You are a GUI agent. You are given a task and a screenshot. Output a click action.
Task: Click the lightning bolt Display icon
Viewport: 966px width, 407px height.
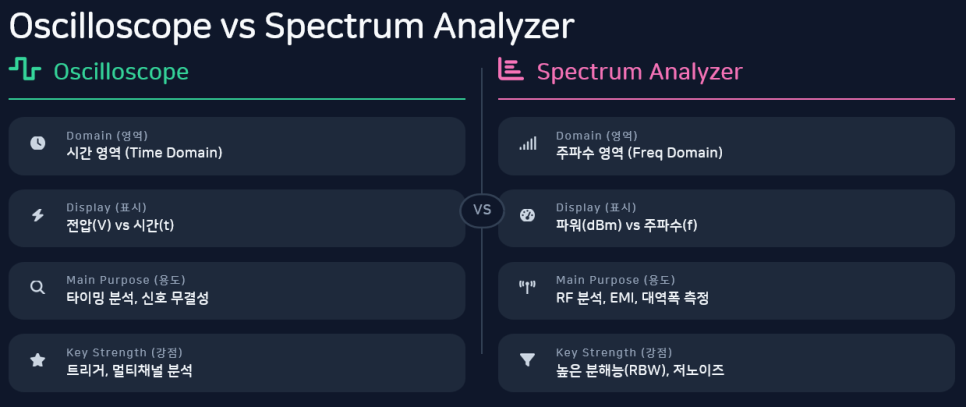38,216
